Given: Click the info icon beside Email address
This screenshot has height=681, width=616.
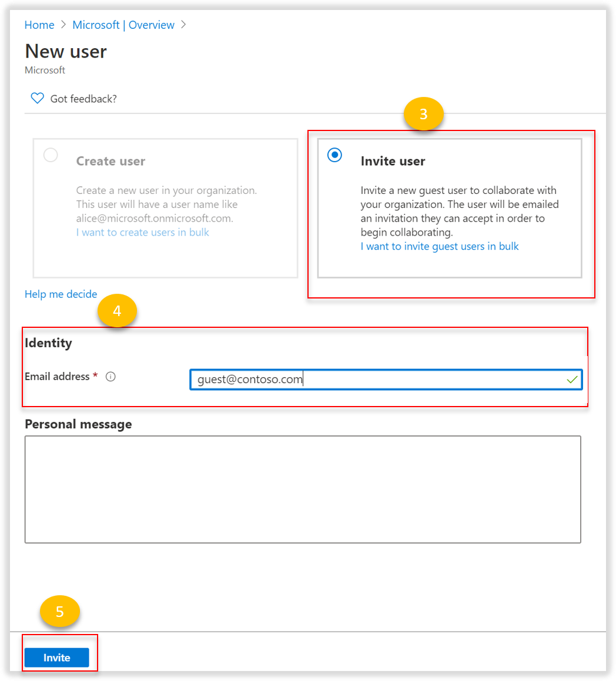Looking at the screenshot, I should coord(111,377).
